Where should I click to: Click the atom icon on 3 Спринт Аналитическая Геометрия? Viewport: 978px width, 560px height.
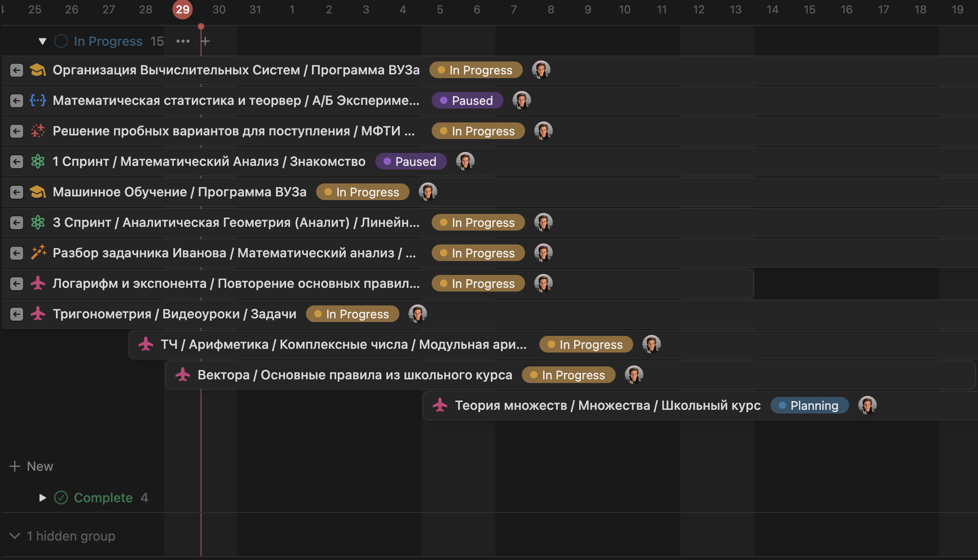pyautogui.click(x=38, y=222)
